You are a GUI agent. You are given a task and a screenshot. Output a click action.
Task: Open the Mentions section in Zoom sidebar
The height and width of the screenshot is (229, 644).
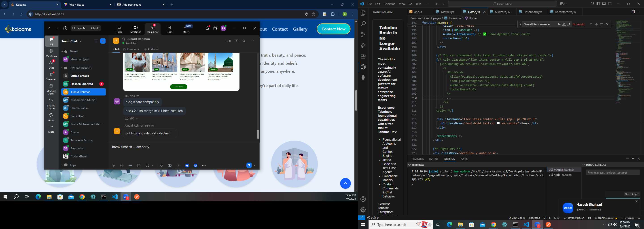51,53
